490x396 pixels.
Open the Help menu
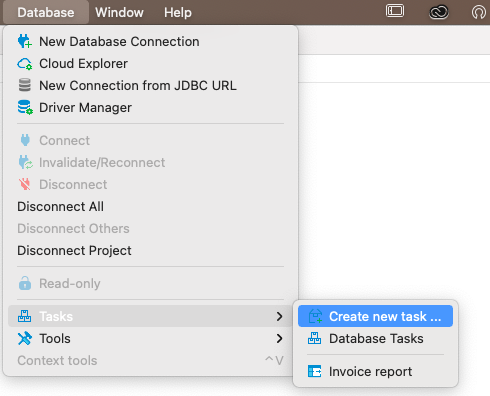click(178, 12)
